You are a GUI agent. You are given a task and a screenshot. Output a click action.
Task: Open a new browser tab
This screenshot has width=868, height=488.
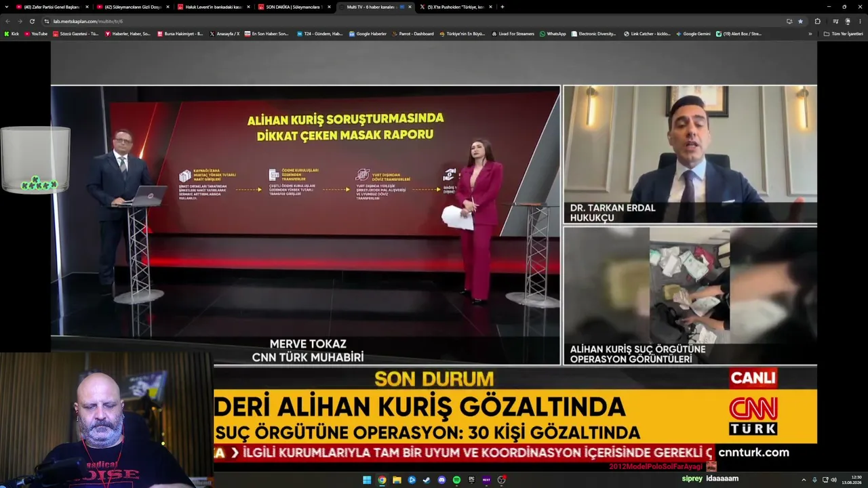point(502,7)
